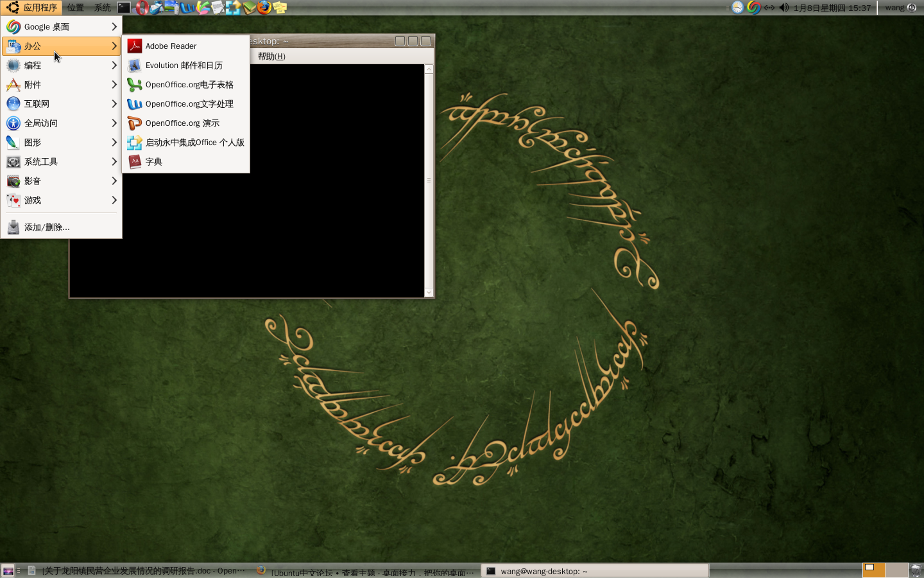This screenshot has height=578, width=924.
Task: Click the OpenOffice spreadsheet icon in submenu
Action: 134,85
